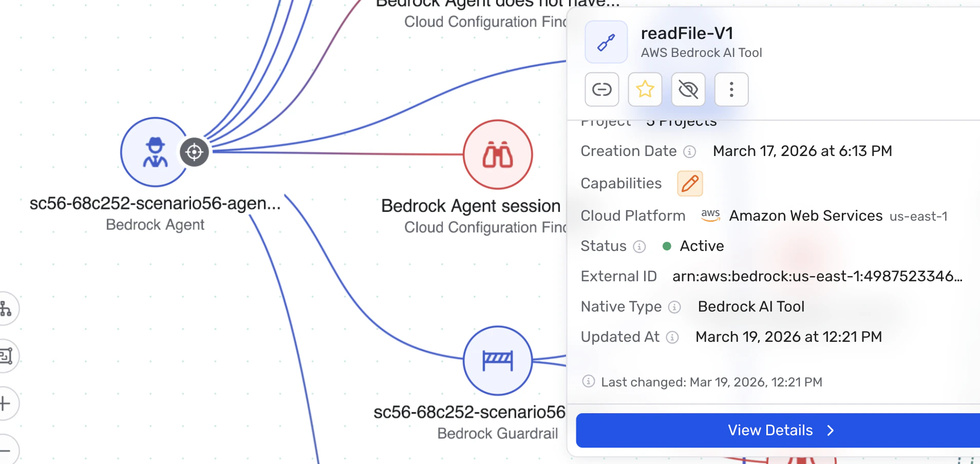
Task: Click the truncated External ID ARN text
Action: click(x=818, y=276)
